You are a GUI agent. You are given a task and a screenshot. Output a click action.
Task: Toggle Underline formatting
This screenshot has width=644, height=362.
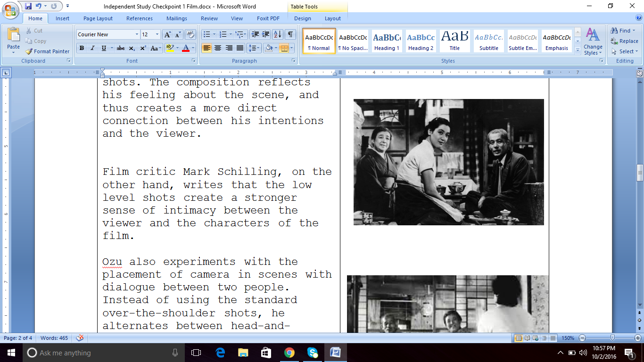(104, 48)
